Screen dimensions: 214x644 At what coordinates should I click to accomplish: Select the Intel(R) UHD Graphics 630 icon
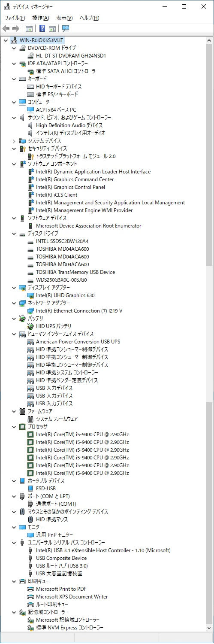click(30, 295)
